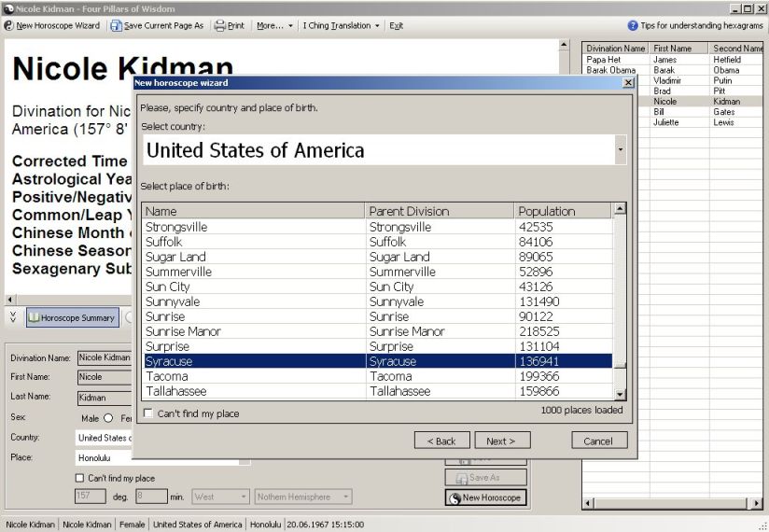Click the New Horoscope button at bottom

[x=485, y=497]
